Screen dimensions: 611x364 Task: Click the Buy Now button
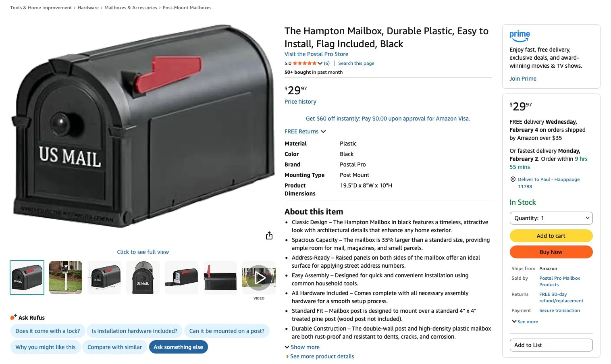coord(551,252)
